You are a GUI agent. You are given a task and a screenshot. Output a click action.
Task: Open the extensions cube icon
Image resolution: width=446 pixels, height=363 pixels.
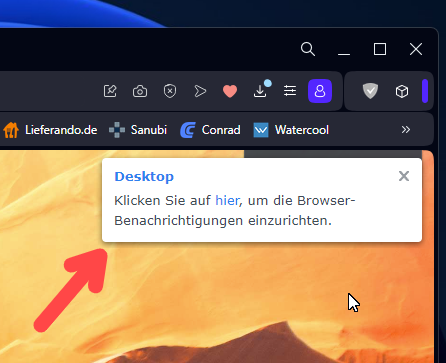tap(402, 91)
